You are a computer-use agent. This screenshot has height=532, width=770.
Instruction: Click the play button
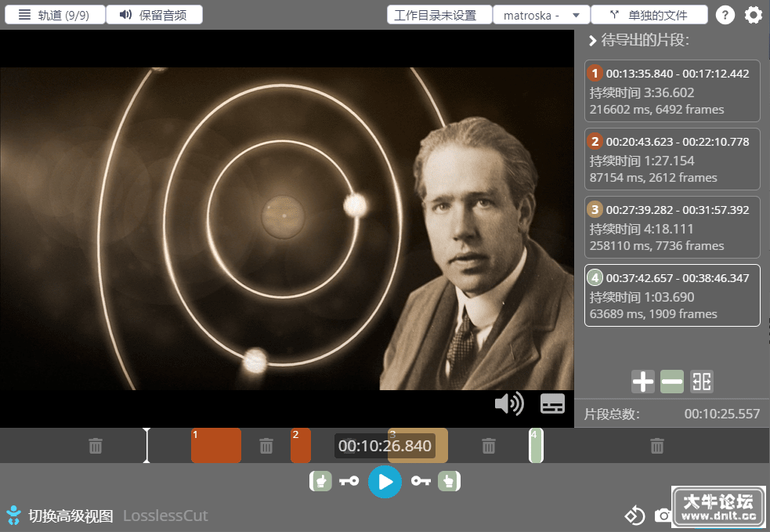(385, 481)
